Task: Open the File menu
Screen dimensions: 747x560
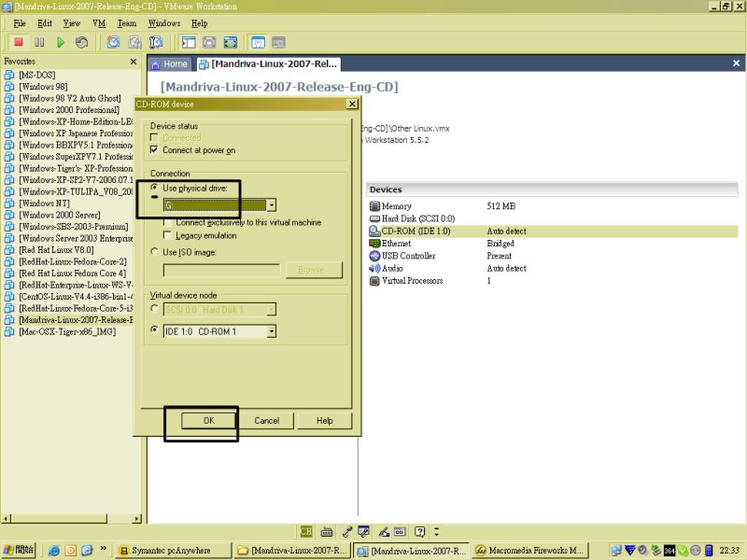Action: (x=20, y=23)
